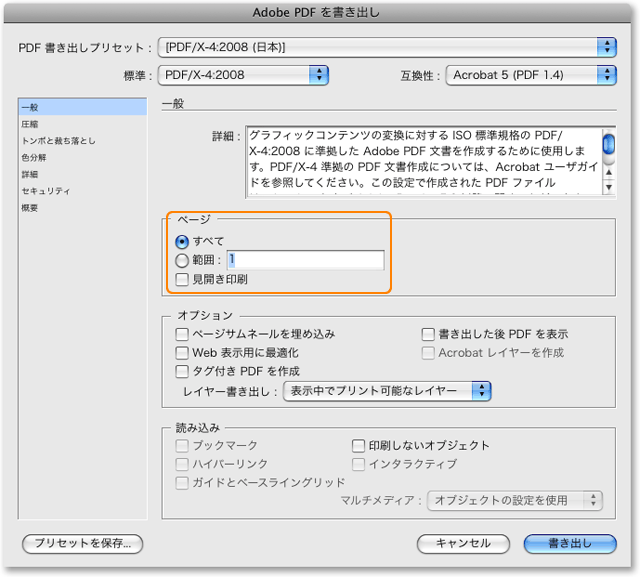Open the レイヤー書き出し dropdown
Image resolution: width=640 pixels, height=577 pixels.
387,391
